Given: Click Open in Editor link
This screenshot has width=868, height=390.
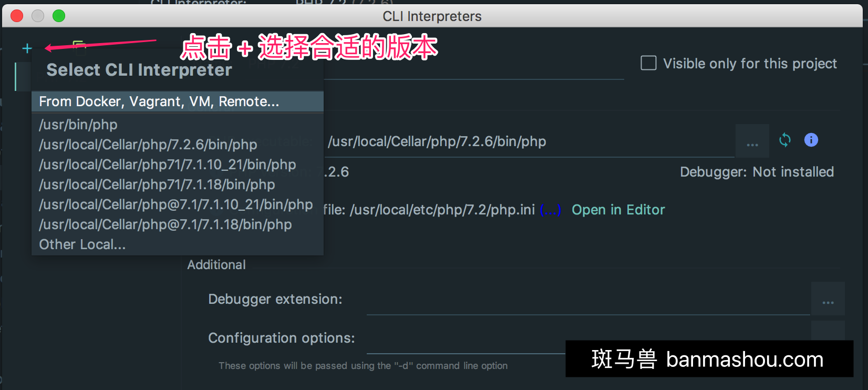Looking at the screenshot, I should click(618, 210).
